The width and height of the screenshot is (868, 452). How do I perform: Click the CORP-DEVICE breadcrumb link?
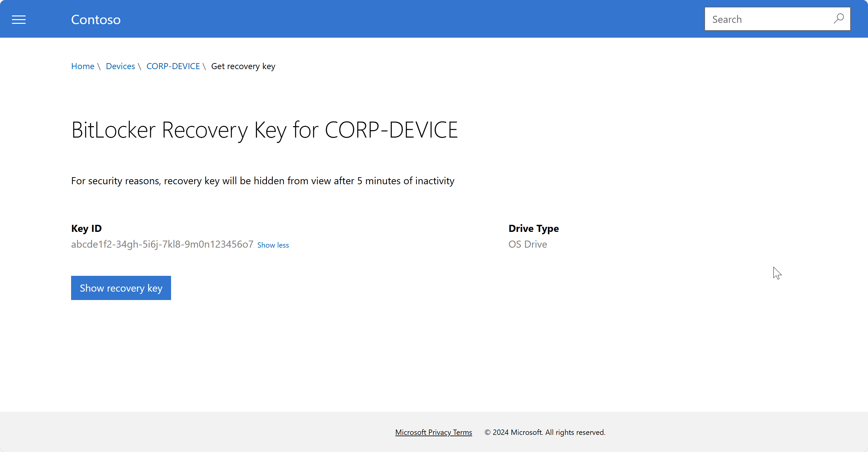(173, 66)
